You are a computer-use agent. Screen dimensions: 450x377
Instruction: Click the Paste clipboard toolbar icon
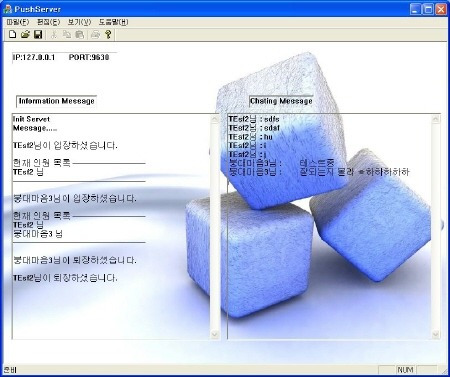tap(80, 34)
